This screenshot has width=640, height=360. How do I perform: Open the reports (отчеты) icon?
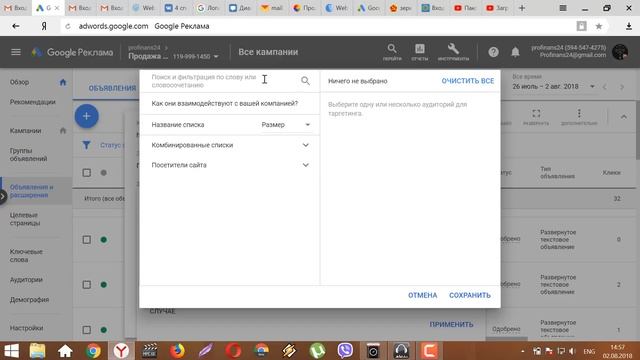pos(420,52)
